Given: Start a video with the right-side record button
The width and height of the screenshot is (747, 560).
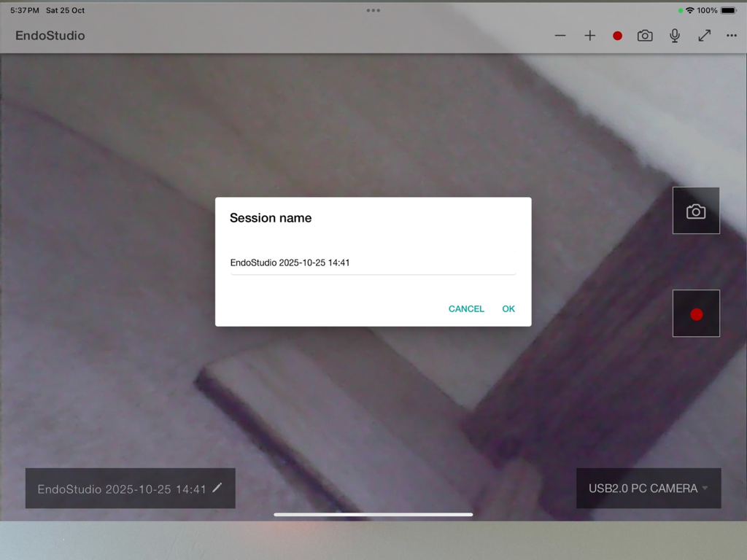Looking at the screenshot, I should click(695, 314).
